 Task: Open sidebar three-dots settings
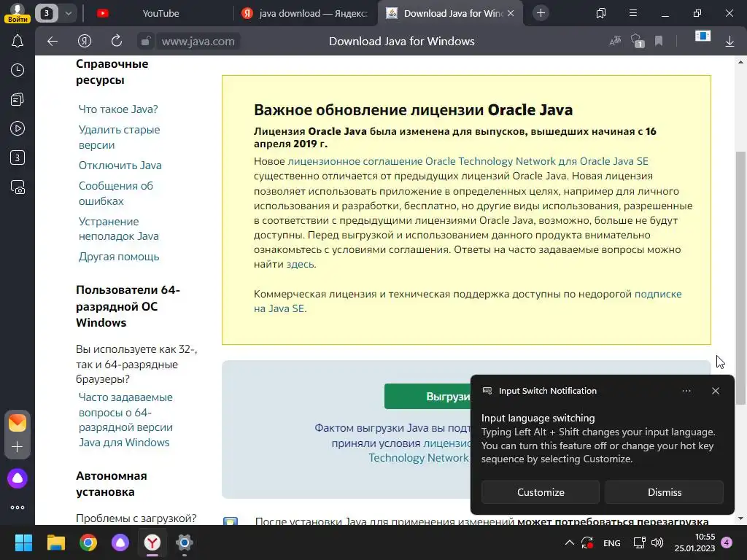click(x=18, y=507)
